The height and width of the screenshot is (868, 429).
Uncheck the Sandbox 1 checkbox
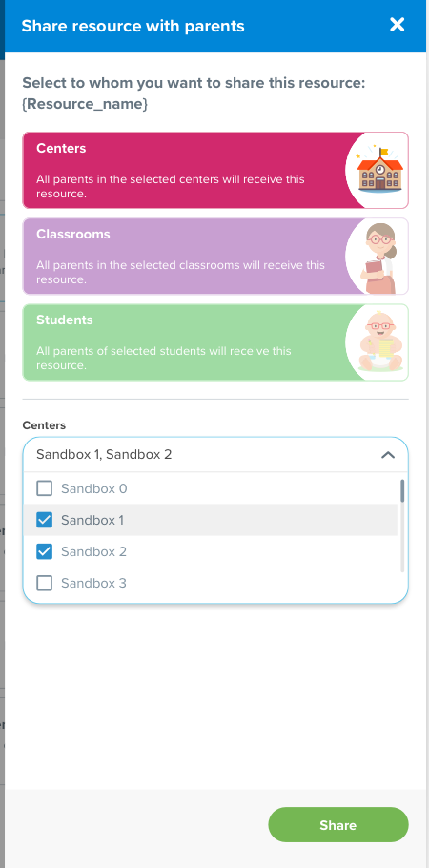(x=44, y=520)
